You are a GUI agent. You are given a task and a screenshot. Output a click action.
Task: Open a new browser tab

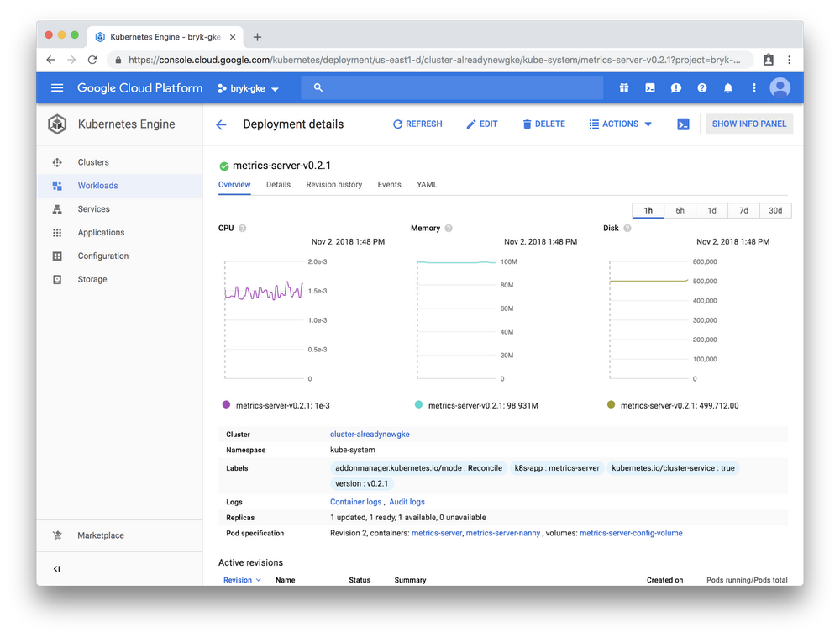(257, 37)
